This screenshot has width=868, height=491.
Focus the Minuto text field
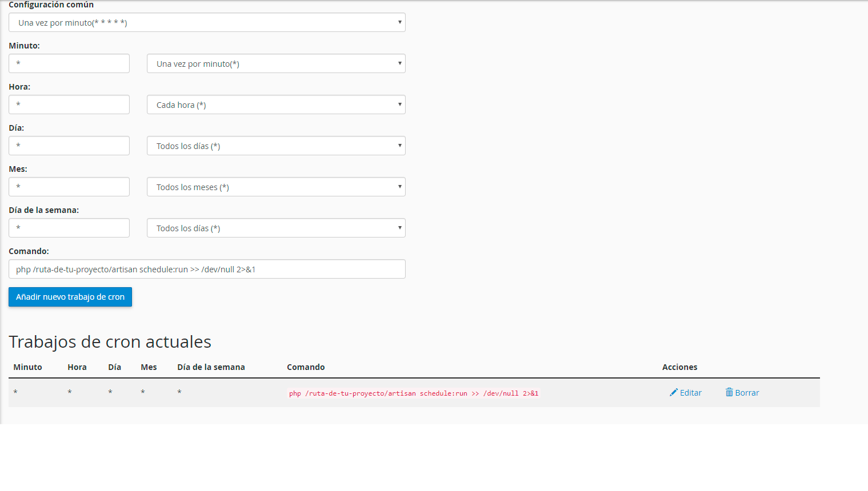click(69, 63)
